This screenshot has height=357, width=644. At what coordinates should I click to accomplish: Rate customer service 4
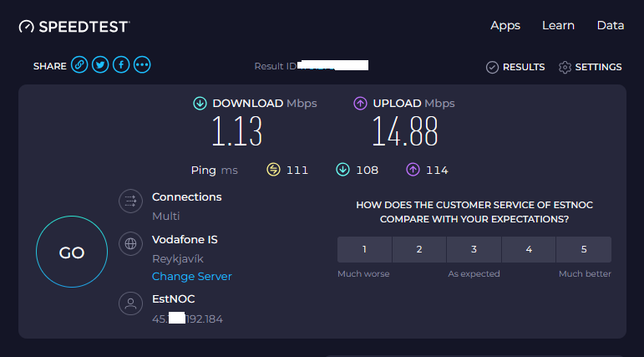[529, 249]
